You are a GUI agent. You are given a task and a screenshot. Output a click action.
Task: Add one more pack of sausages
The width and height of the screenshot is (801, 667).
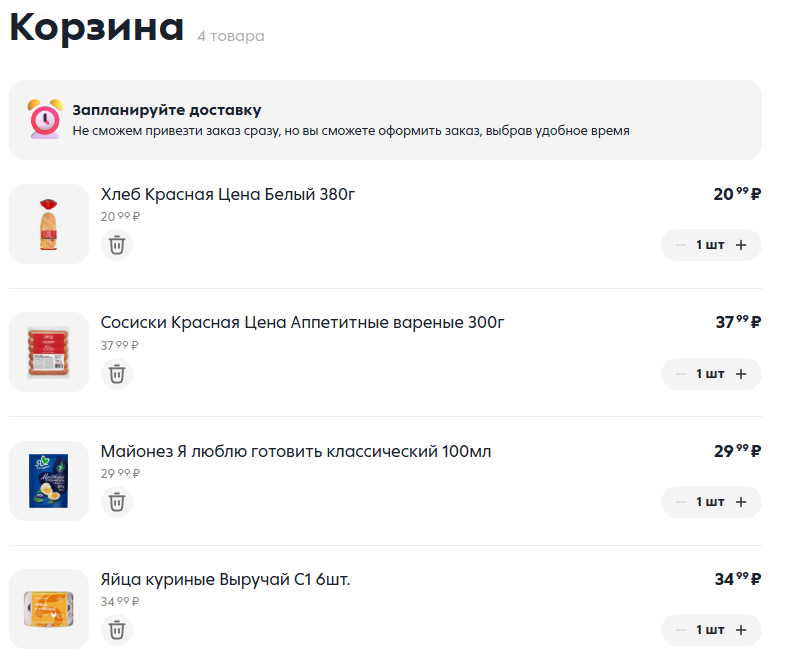point(741,374)
